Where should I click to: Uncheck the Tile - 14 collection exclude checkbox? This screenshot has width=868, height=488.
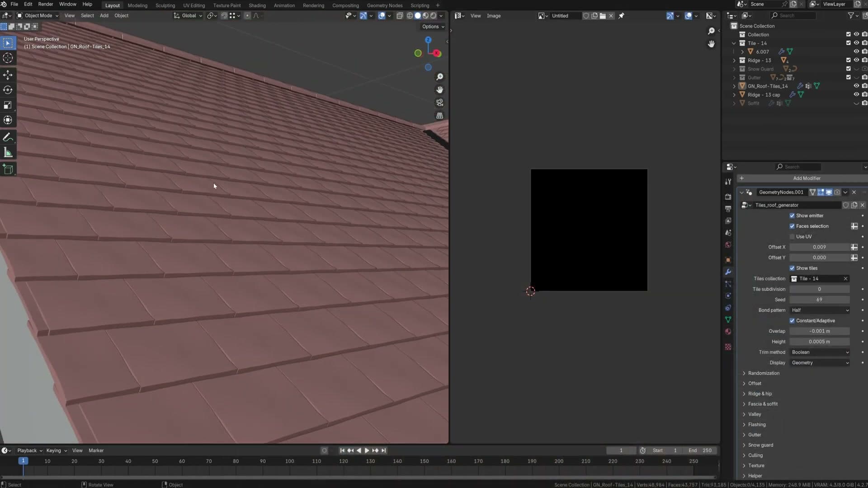pyautogui.click(x=848, y=43)
